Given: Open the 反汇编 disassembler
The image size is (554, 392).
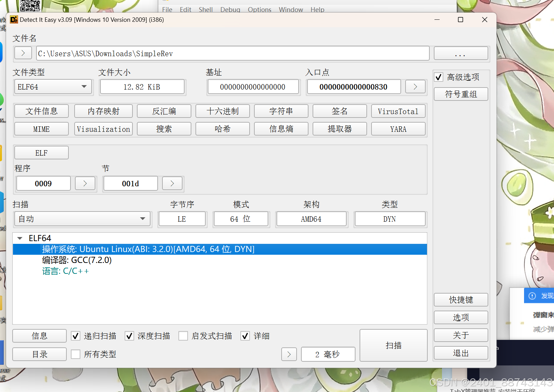Looking at the screenshot, I should (x=164, y=111).
